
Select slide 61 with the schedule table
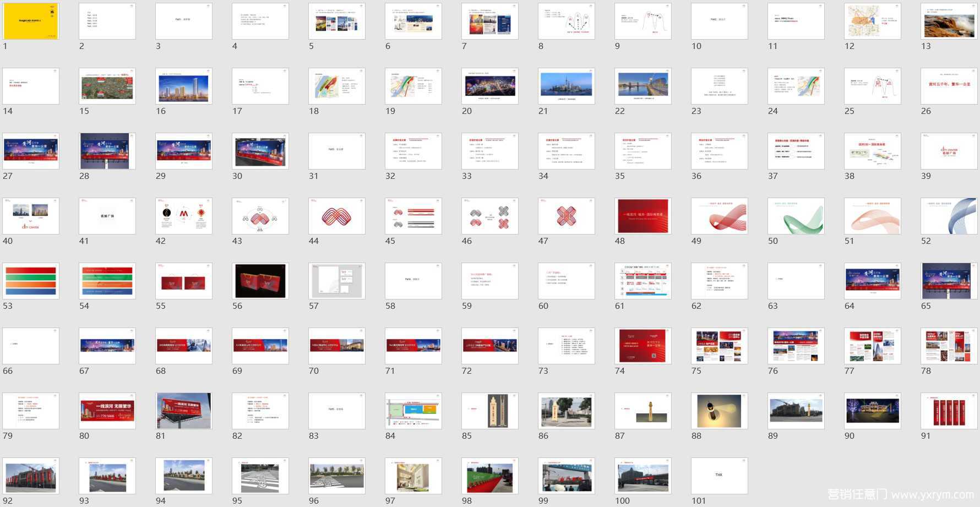pos(643,281)
